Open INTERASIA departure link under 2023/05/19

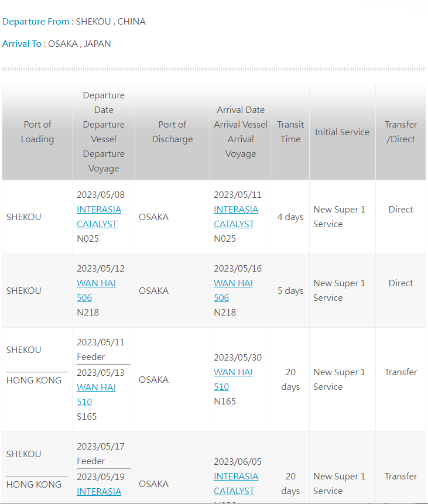(99, 491)
